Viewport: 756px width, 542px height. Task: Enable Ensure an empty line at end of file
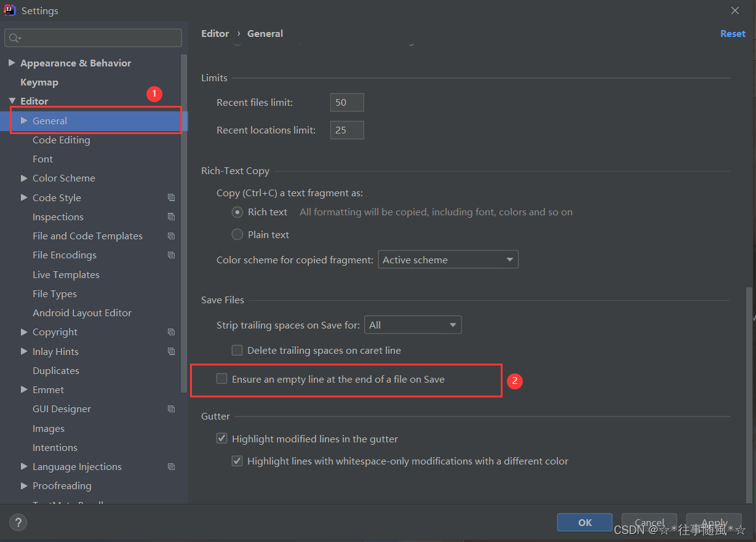(x=221, y=379)
